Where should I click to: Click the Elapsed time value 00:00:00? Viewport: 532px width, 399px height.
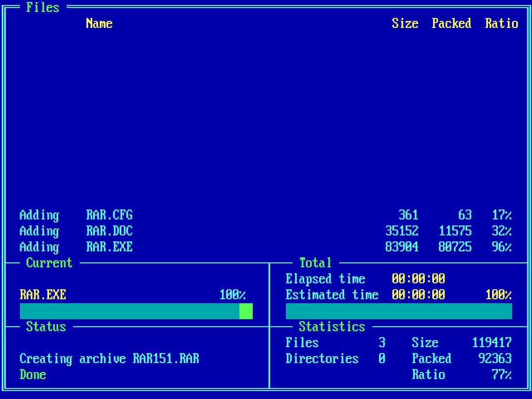coord(419,279)
